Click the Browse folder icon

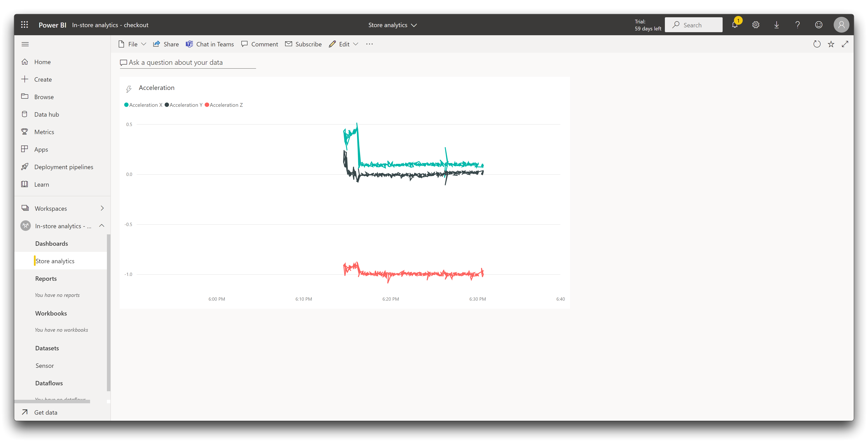point(25,96)
